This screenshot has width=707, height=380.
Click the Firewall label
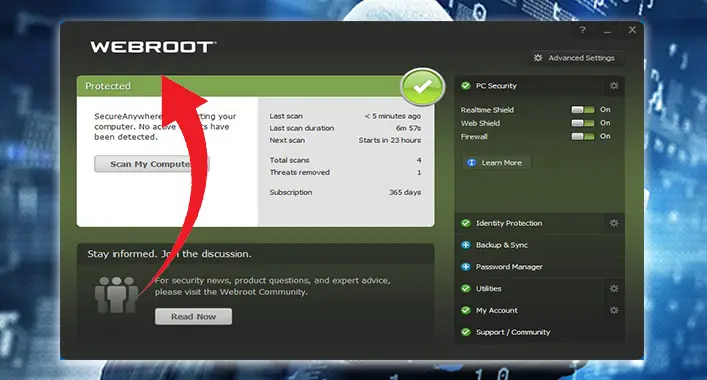tap(474, 136)
